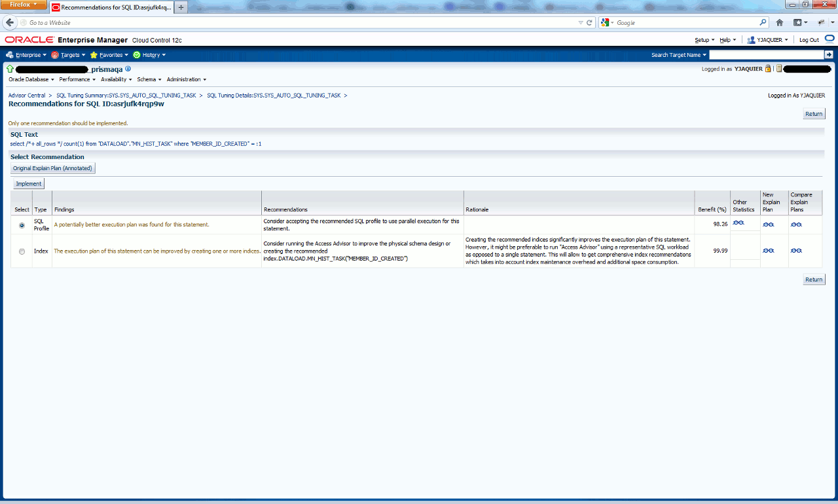
Task: Open the Google search engine dropdown
Action: 607,22
